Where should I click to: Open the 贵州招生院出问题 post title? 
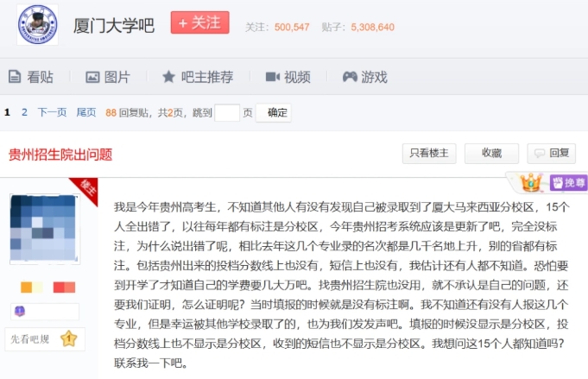pyautogui.click(x=60, y=155)
